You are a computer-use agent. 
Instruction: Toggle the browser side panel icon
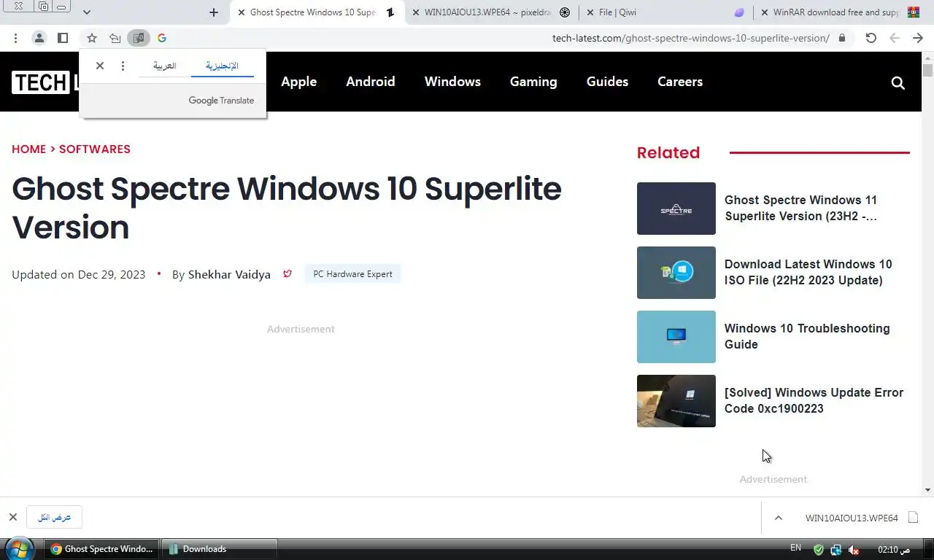tap(63, 38)
